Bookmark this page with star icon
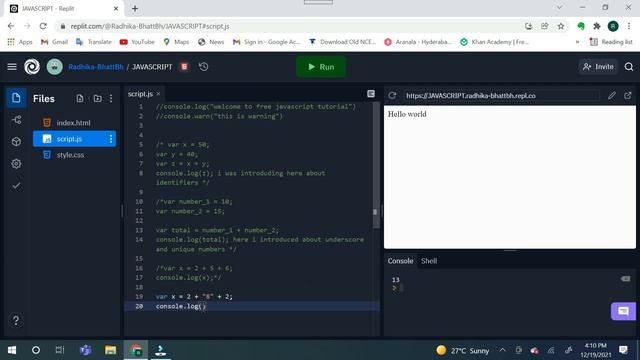The height and width of the screenshot is (360, 640). pyautogui.click(x=561, y=26)
